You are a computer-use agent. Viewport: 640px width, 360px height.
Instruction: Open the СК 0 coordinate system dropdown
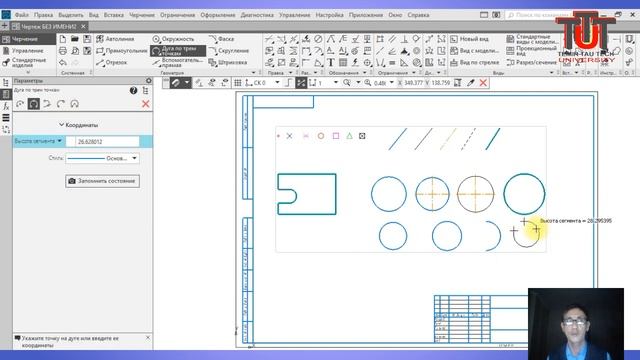pyautogui.click(x=277, y=83)
